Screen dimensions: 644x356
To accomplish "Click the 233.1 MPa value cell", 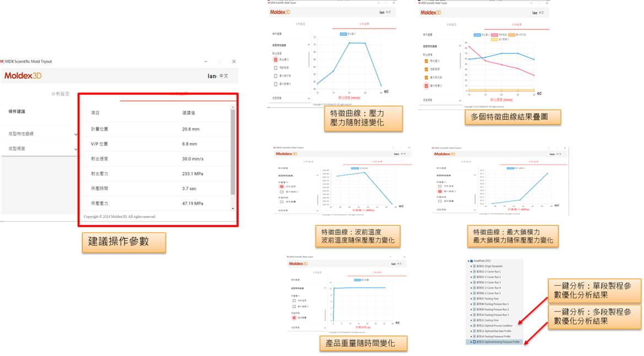I will (x=193, y=174).
